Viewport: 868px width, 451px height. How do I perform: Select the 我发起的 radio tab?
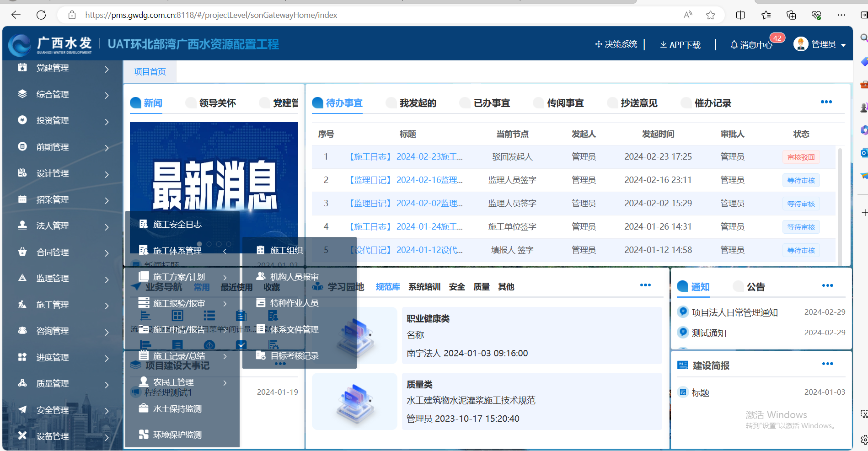pyautogui.click(x=411, y=103)
